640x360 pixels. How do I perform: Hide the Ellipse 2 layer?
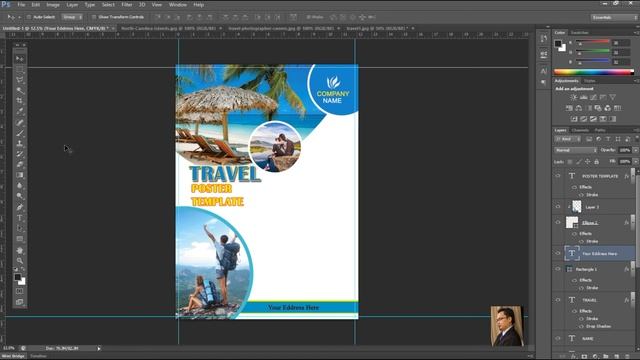tap(558, 222)
